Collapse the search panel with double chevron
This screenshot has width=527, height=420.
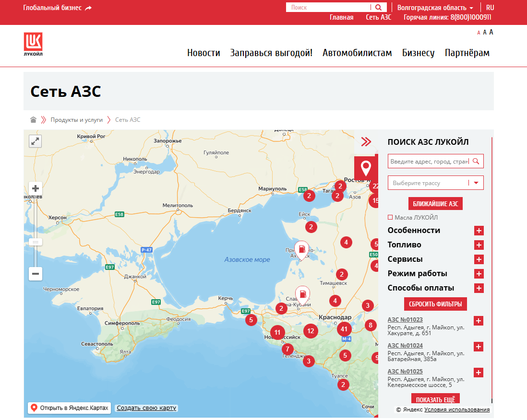pos(366,142)
